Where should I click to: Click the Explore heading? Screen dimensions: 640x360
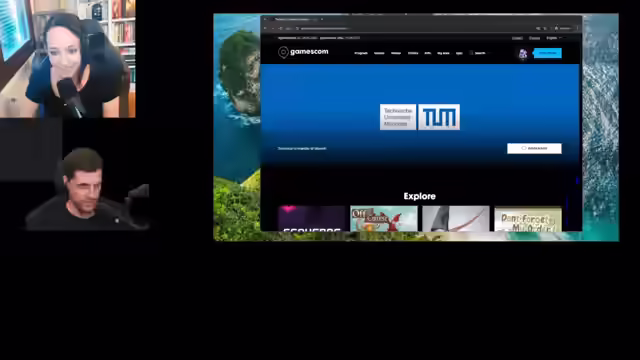(420, 196)
